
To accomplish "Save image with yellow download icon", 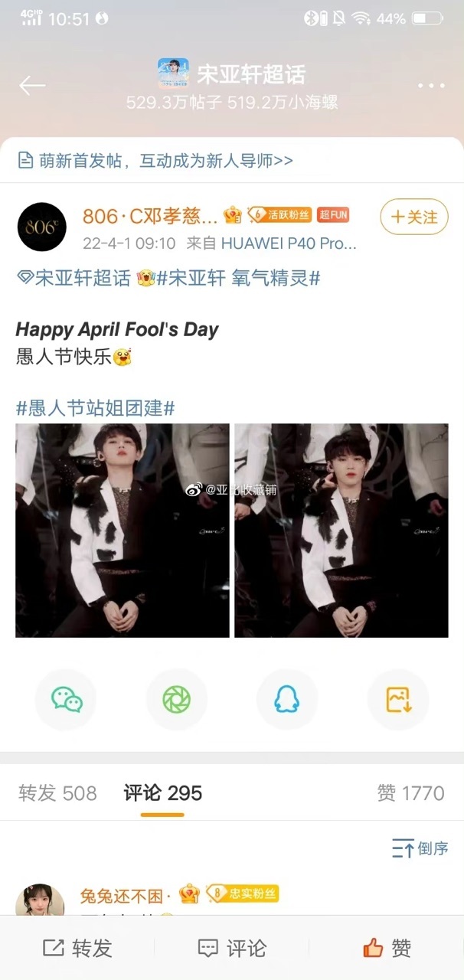I will coord(398,699).
